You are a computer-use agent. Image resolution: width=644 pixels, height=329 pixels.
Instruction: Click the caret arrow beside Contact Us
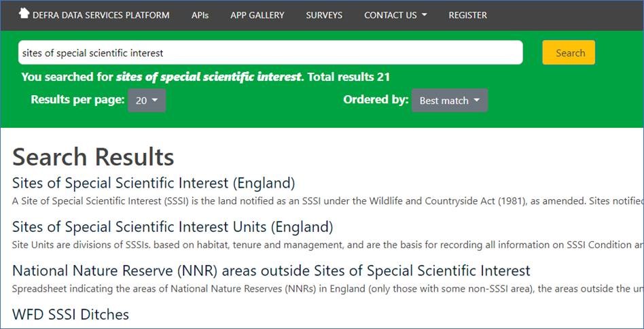click(x=425, y=15)
